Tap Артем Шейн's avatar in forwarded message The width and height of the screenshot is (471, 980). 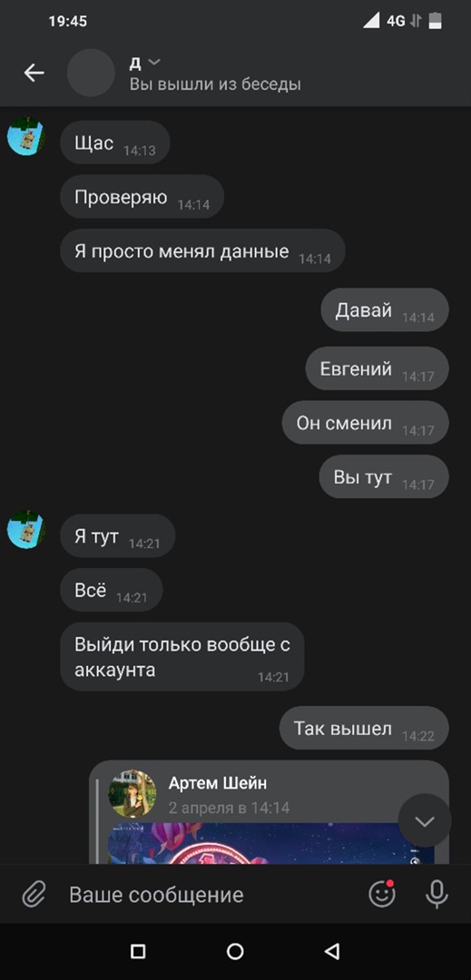click(x=132, y=793)
